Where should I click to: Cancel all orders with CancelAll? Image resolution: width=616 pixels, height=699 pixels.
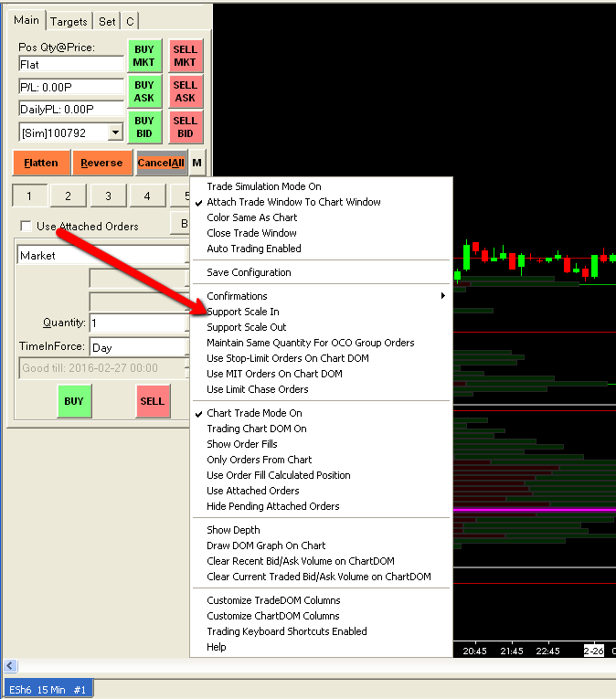point(161,163)
